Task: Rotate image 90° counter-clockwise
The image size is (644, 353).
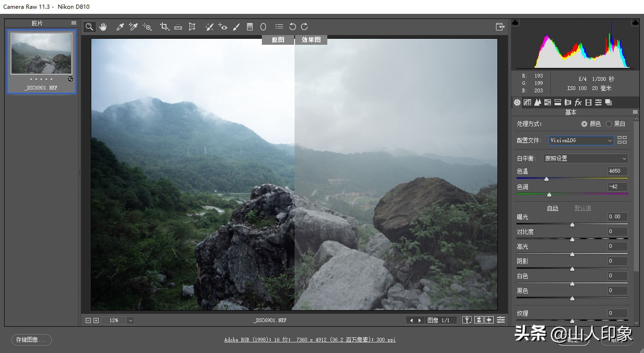Action: tap(292, 27)
